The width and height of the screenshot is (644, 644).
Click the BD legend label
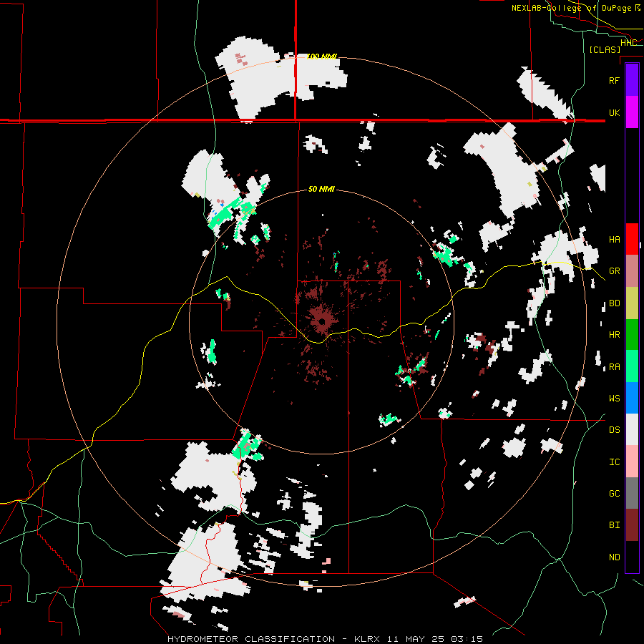[614, 303]
